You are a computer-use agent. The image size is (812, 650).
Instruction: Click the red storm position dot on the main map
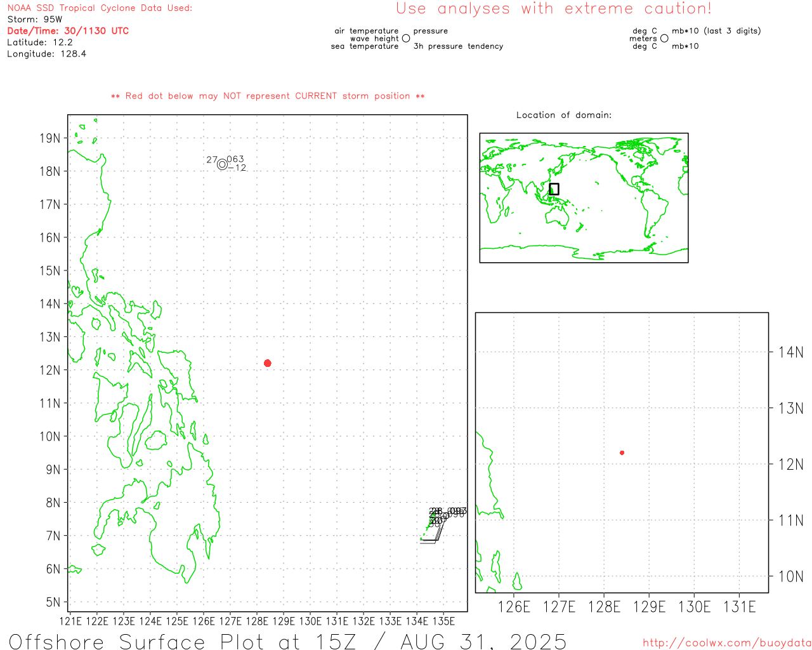[x=267, y=363]
